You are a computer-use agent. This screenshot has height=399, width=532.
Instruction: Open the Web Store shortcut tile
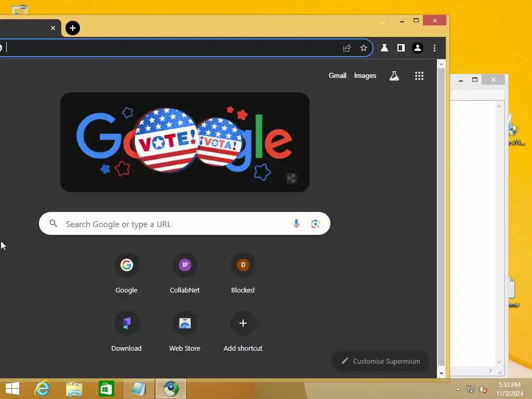pyautogui.click(x=184, y=332)
